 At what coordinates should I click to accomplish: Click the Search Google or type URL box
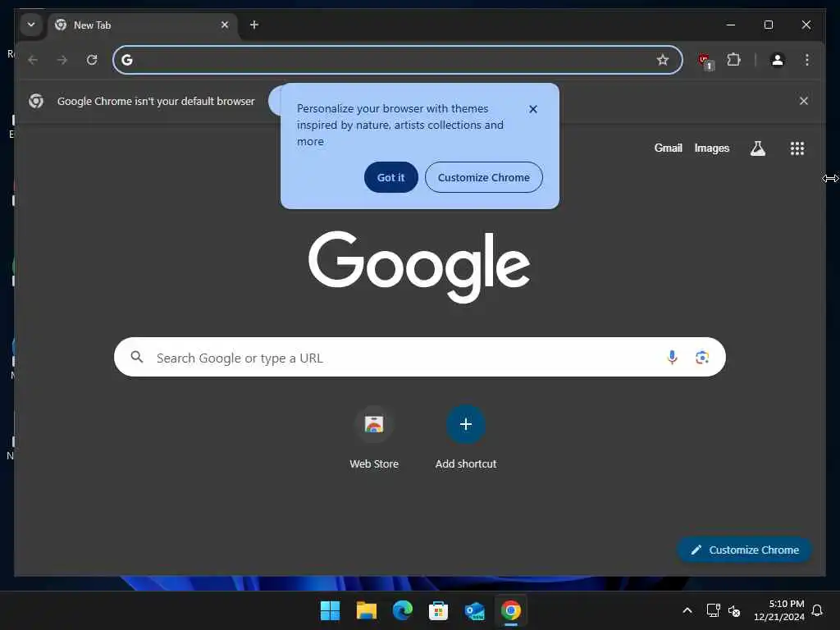(x=419, y=357)
